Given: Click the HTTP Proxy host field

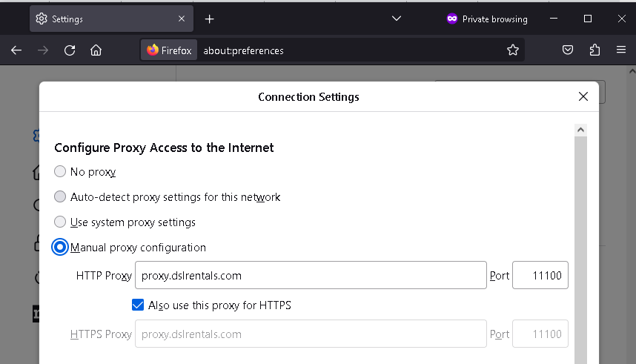Looking at the screenshot, I should click(x=311, y=275).
